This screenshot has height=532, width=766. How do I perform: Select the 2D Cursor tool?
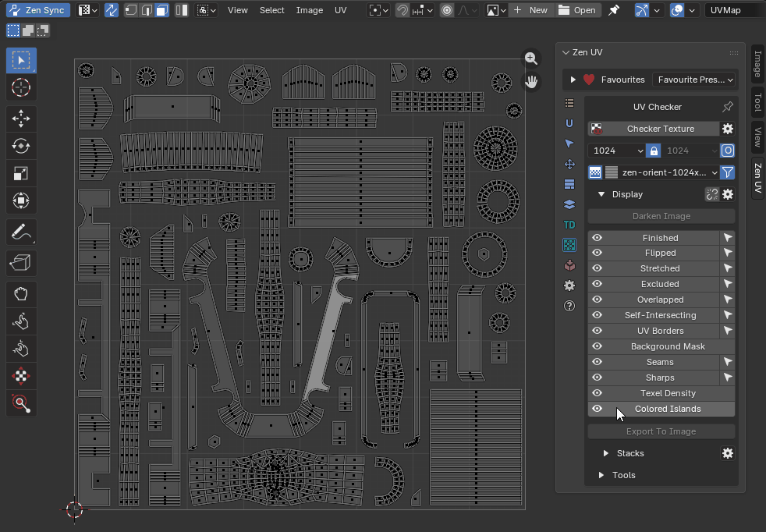tap(21, 87)
